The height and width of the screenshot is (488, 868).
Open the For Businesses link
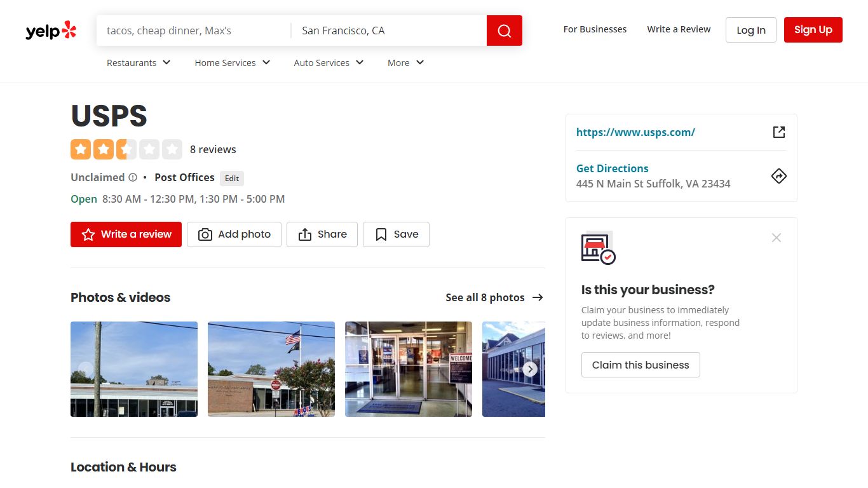click(x=595, y=29)
